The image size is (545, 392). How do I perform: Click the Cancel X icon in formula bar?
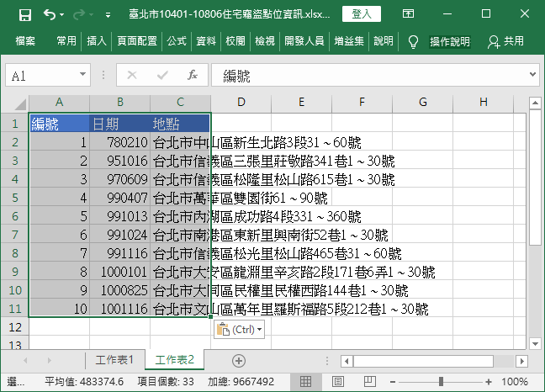click(x=132, y=75)
